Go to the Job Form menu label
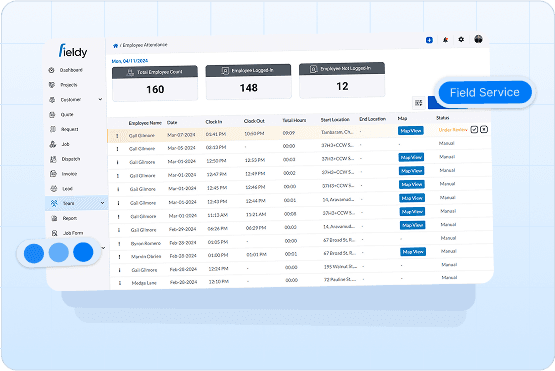 pyautogui.click(x=73, y=233)
